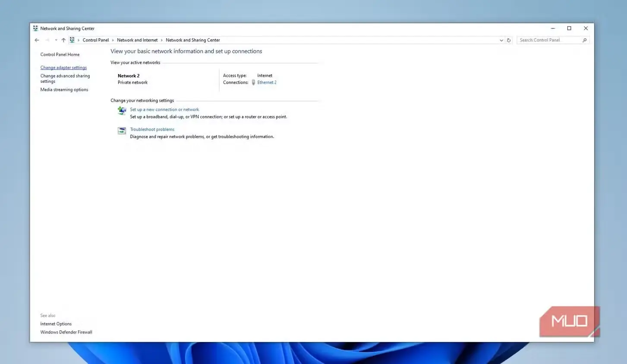The width and height of the screenshot is (627, 364).
Task: Go up one level with Up arrow
Action: coord(63,40)
